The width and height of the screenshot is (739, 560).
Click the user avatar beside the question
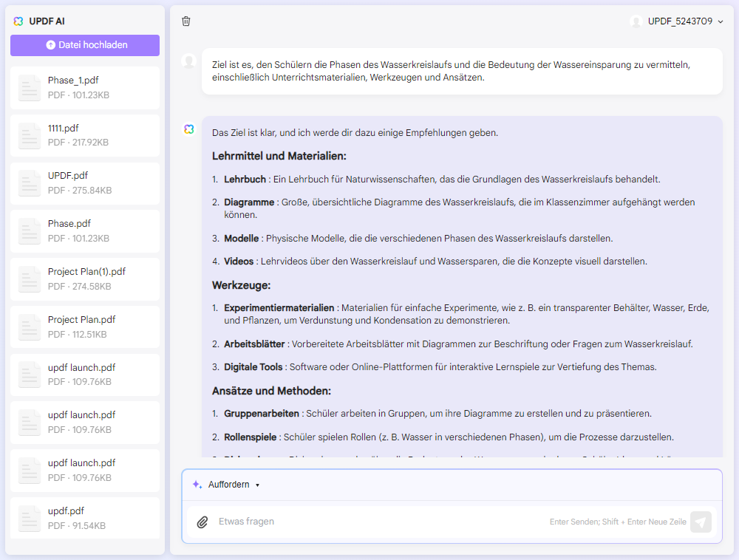189,61
